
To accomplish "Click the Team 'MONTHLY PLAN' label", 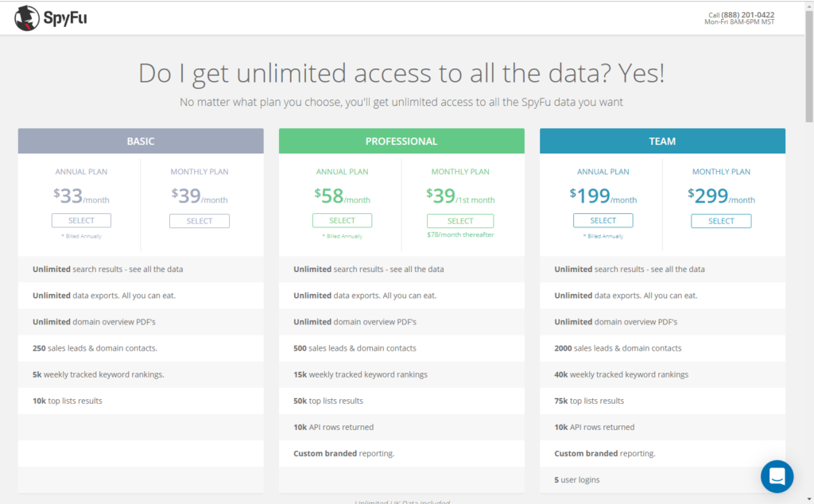I will tap(721, 172).
